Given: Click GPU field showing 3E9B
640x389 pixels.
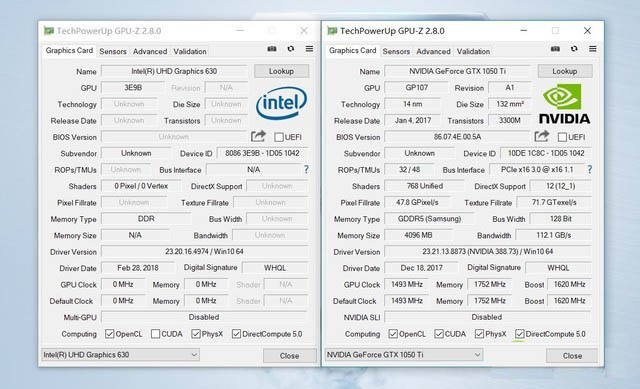Looking at the screenshot, I should point(133,87).
